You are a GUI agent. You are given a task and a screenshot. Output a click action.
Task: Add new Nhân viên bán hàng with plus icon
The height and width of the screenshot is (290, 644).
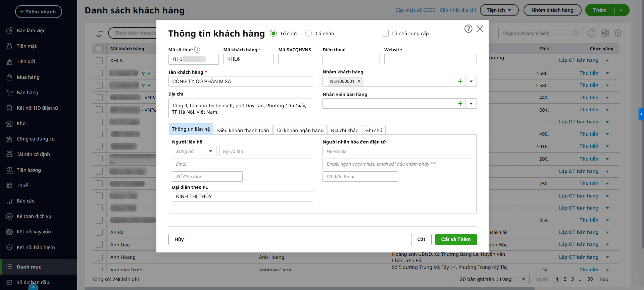click(460, 104)
